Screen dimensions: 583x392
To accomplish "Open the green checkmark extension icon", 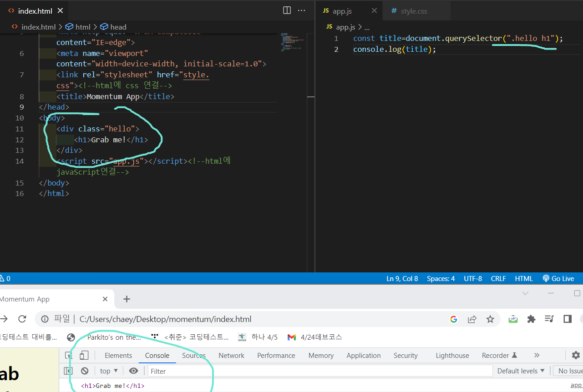I will 513,319.
